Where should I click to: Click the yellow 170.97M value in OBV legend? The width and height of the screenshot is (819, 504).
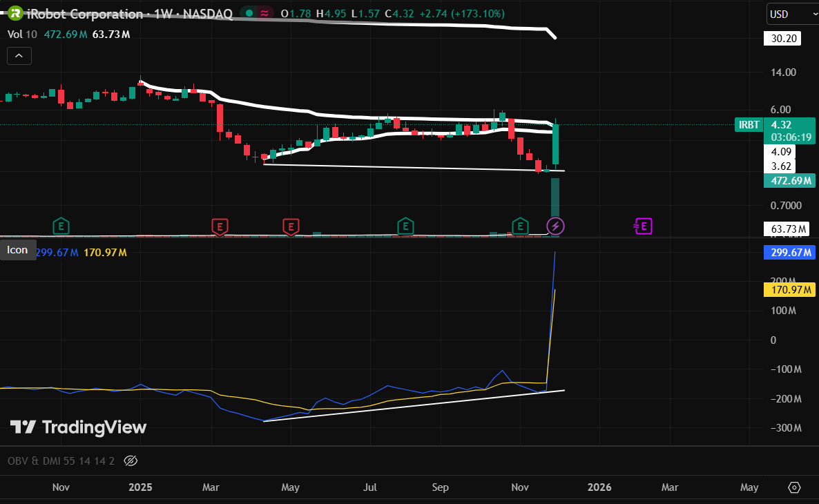point(106,253)
